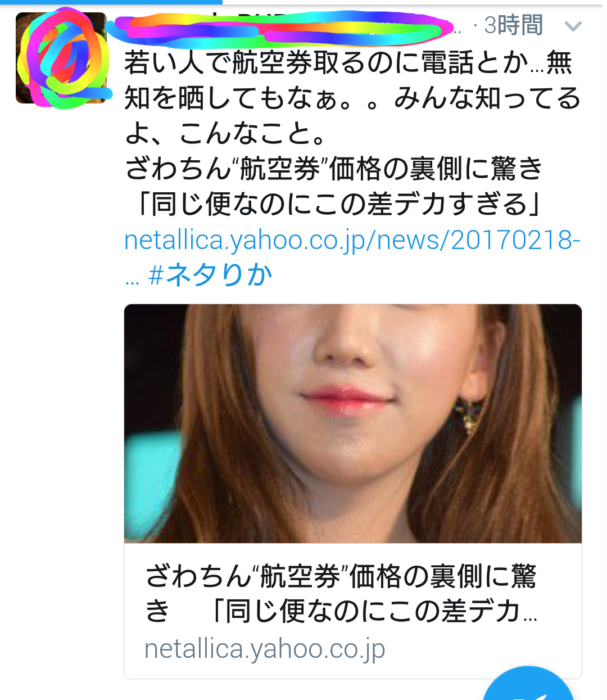Open the netallica.yahoo.co.jp/news/20170218 link
607x700 pixels.
click(352, 240)
